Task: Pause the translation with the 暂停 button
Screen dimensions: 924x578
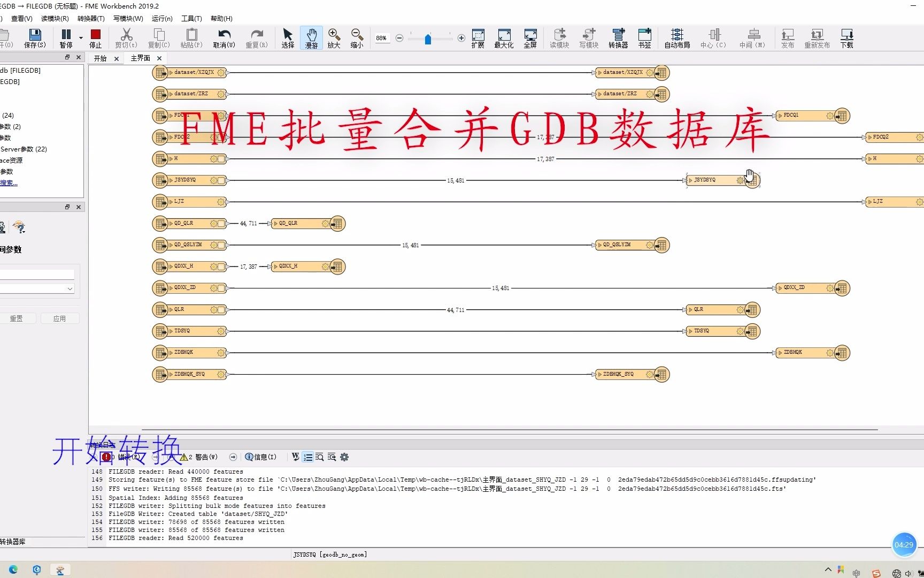Action: [66, 39]
